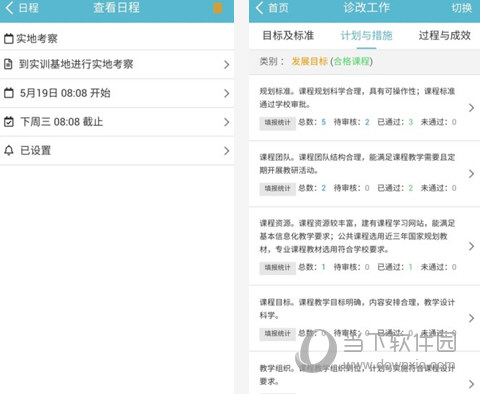This screenshot has height=394, width=480.
Task: Open the 课程资源 description text
Action: (x=357, y=236)
